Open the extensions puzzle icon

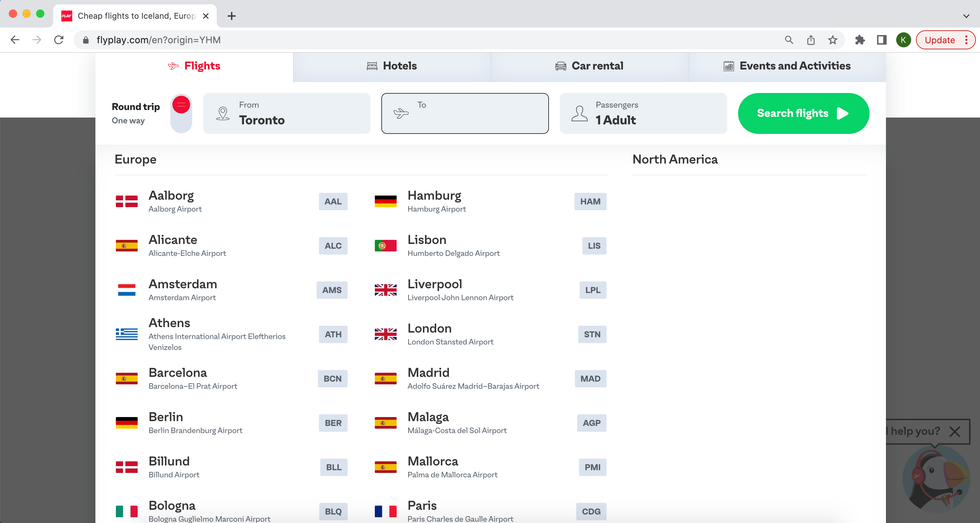pyautogui.click(x=860, y=40)
